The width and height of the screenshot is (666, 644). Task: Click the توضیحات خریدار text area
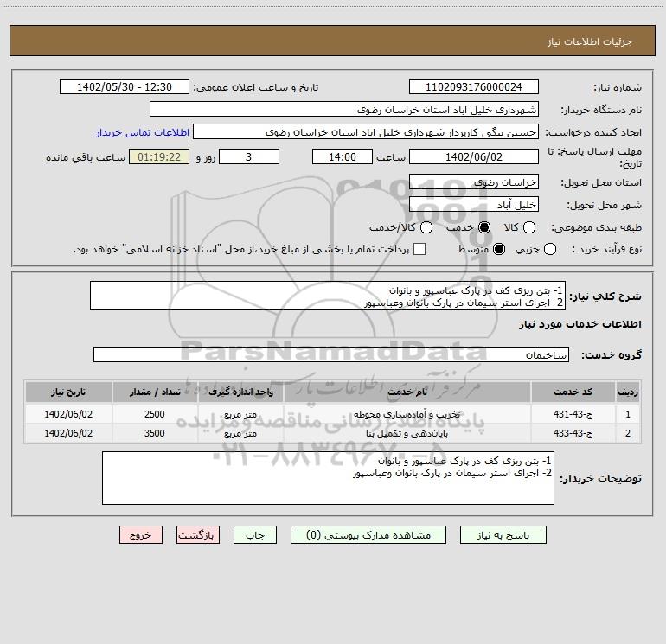(x=328, y=478)
